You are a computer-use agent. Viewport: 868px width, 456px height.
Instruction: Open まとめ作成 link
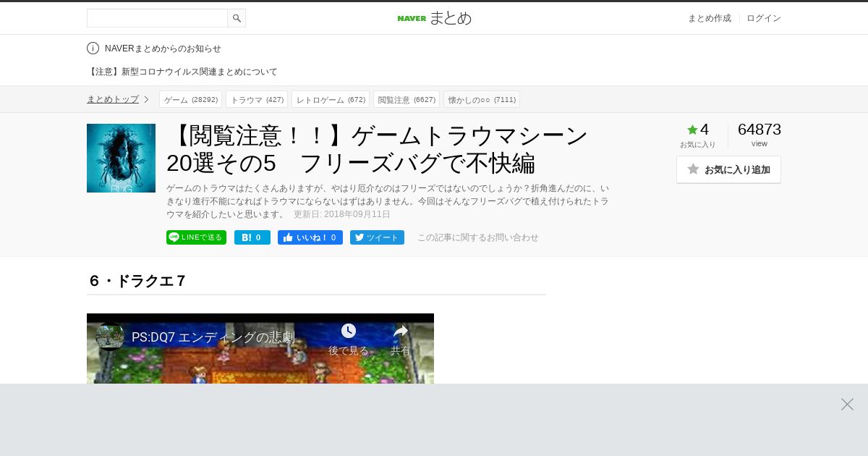click(709, 18)
